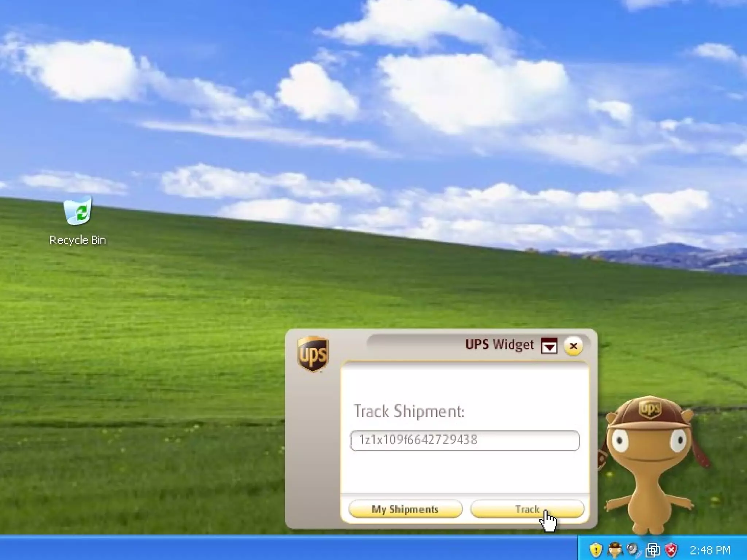Screen dimensions: 747x560
Task: Click the UPS Widget title text
Action: pyautogui.click(x=499, y=345)
